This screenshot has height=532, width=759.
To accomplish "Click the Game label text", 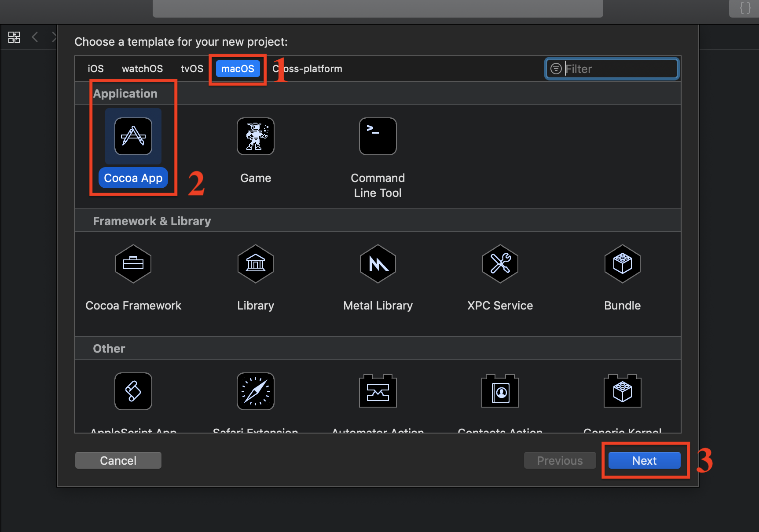I will tap(256, 178).
